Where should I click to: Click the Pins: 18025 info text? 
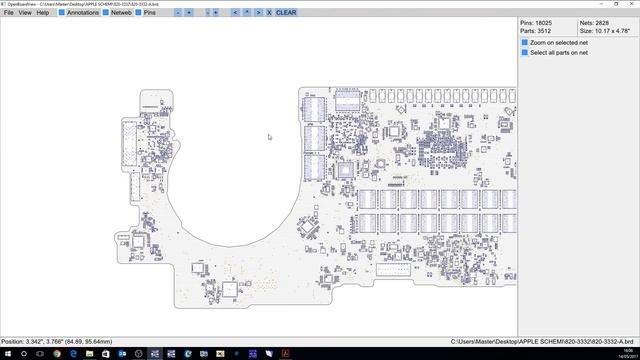click(x=536, y=23)
